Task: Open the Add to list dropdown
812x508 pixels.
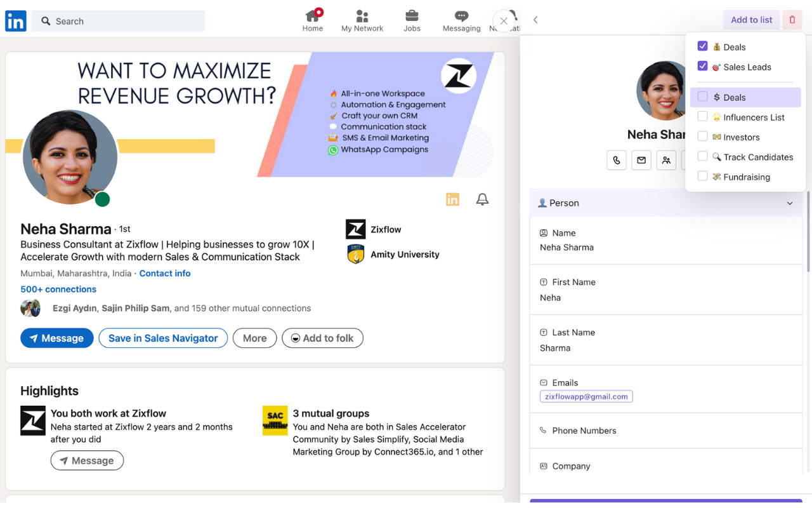Action: tap(751, 20)
